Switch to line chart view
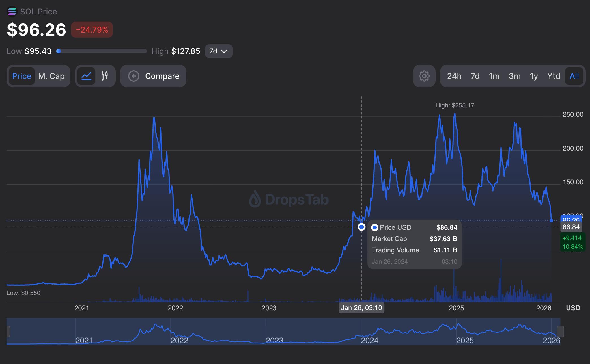Viewport: 590px width, 364px height. pos(86,76)
